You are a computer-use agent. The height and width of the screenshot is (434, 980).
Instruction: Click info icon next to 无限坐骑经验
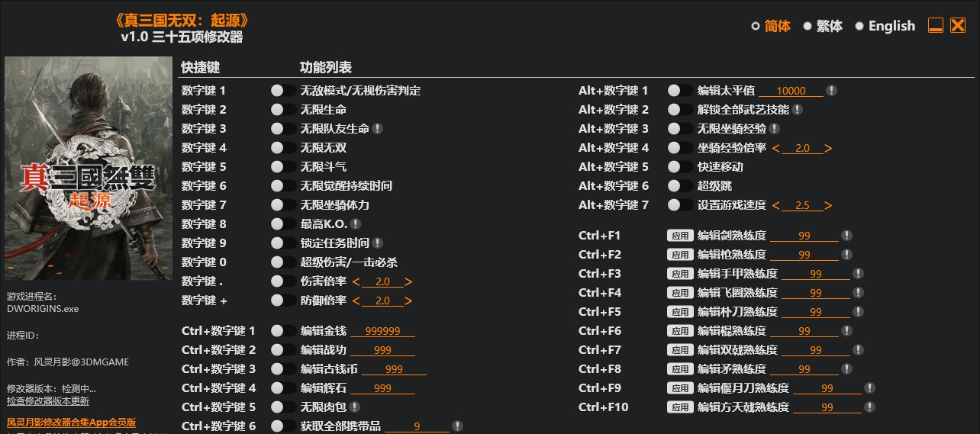click(775, 129)
